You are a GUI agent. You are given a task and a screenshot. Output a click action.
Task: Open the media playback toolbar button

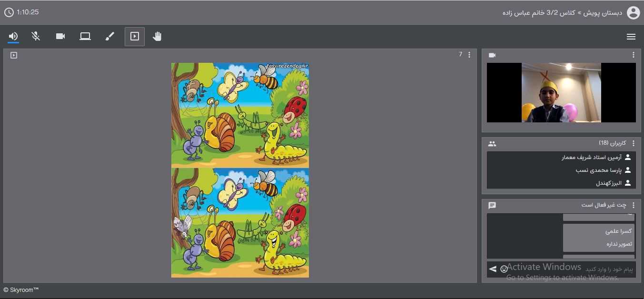point(135,36)
